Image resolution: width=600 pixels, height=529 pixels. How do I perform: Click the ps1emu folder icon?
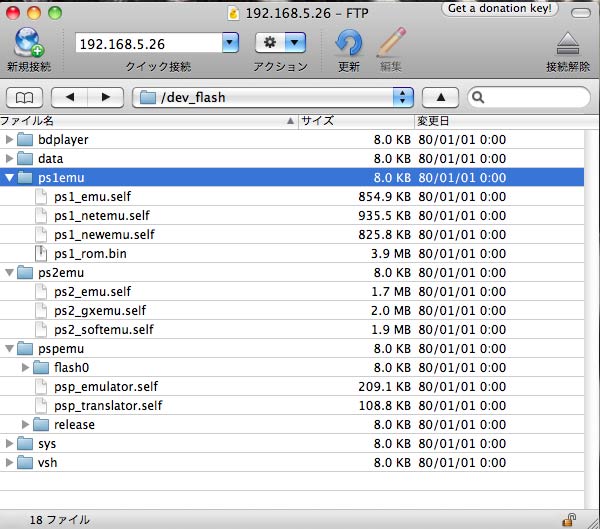25,177
